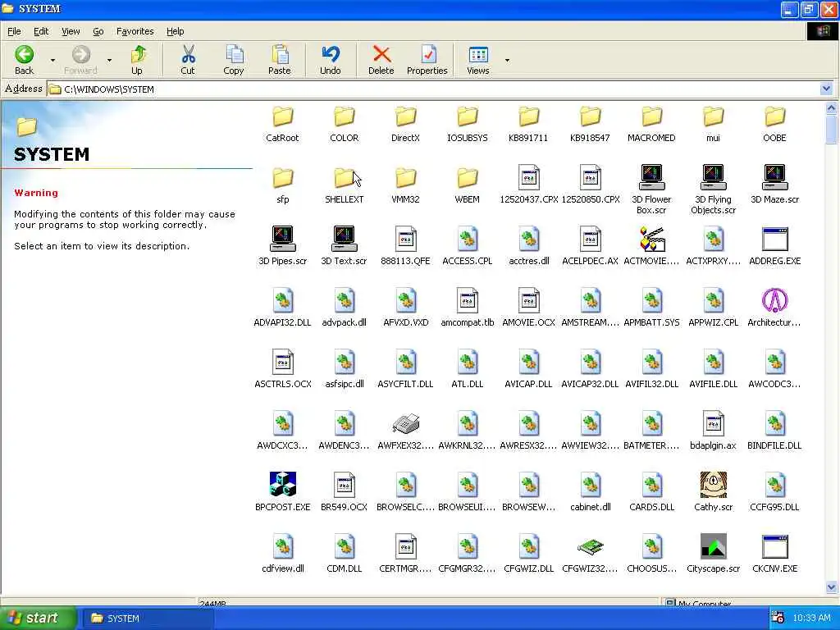Screen dimensions: 840x630
Task: Select the MACROMED folder
Action: click(x=651, y=125)
